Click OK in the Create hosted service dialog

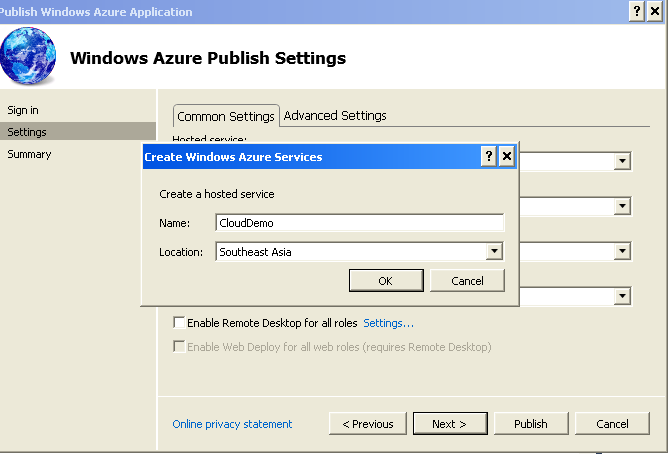coord(386,281)
